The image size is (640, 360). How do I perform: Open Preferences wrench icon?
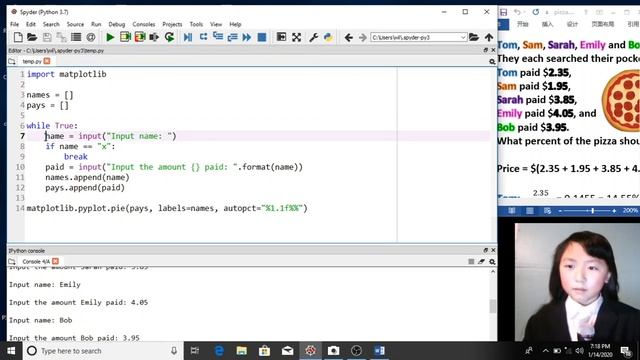coord(313,38)
